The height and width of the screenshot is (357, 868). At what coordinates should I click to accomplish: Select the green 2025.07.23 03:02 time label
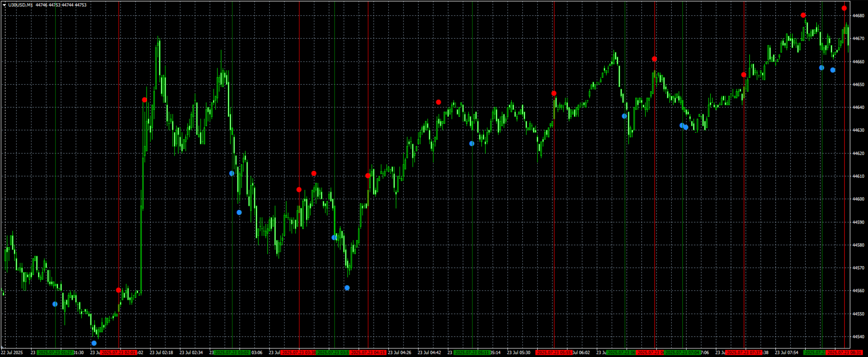232,353
